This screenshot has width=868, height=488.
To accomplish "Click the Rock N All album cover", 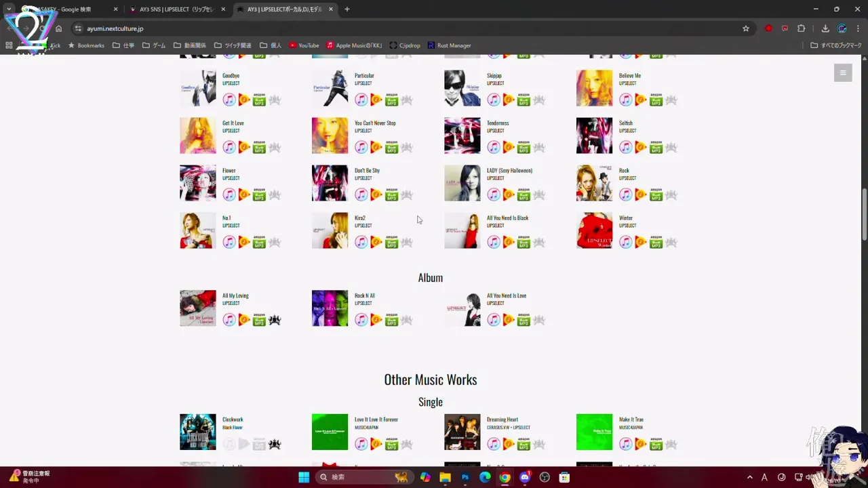I will pos(330,308).
